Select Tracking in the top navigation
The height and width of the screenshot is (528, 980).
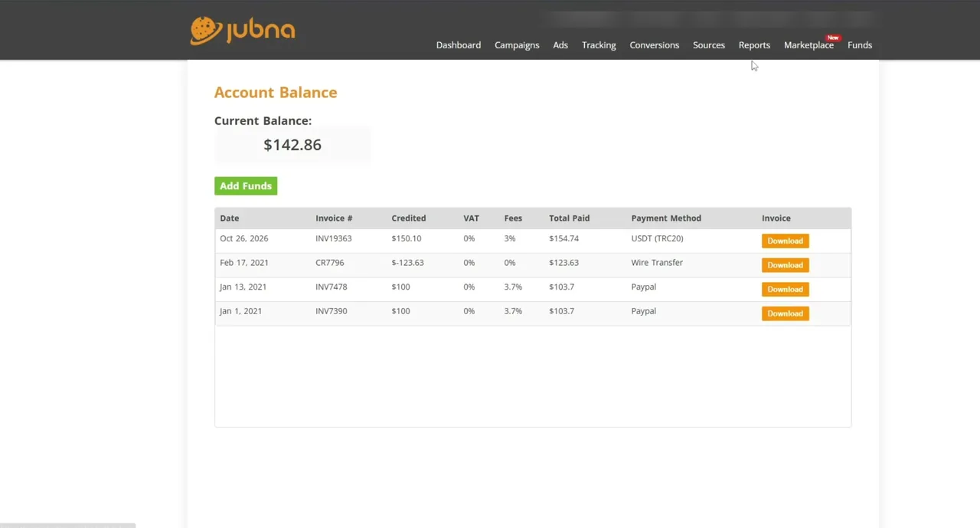pyautogui.click(x=599, y=45)
